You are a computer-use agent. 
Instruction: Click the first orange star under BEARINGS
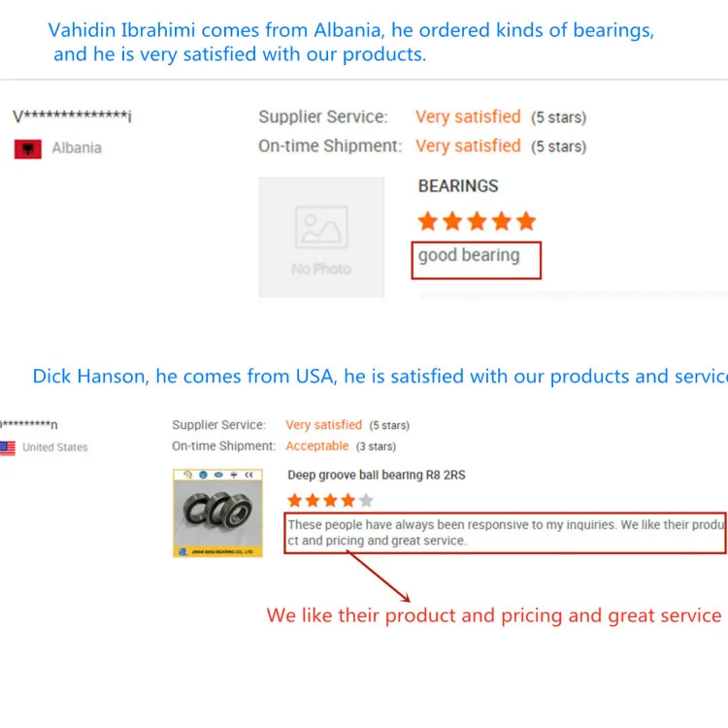[428, 221]
